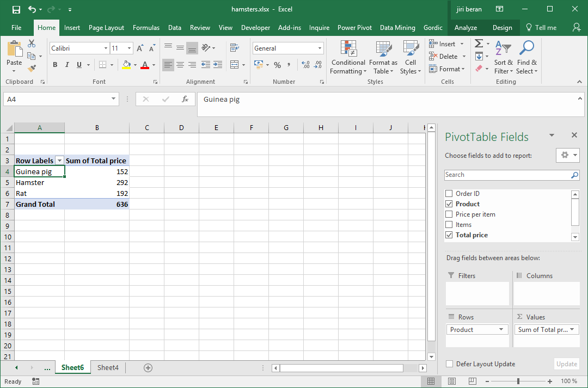Click the Insert Function fx icon
The image size is (588, 388).
pyautogui.click(x=185, y=100)
